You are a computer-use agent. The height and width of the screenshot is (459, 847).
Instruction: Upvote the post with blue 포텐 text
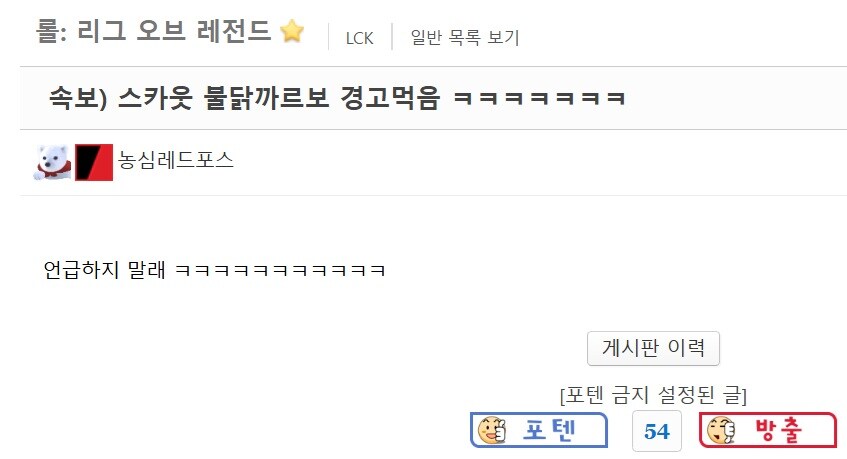coord(550,430)
